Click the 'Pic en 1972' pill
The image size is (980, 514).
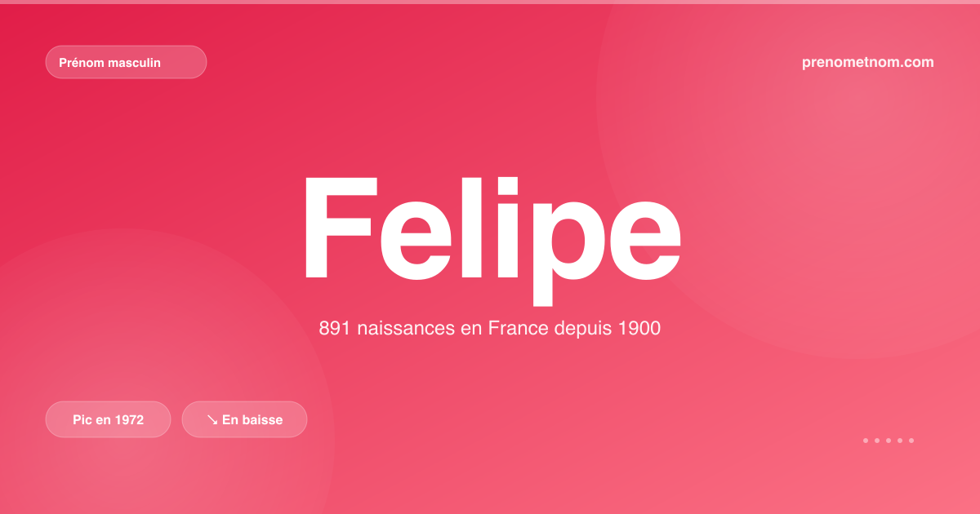(108, 419)
